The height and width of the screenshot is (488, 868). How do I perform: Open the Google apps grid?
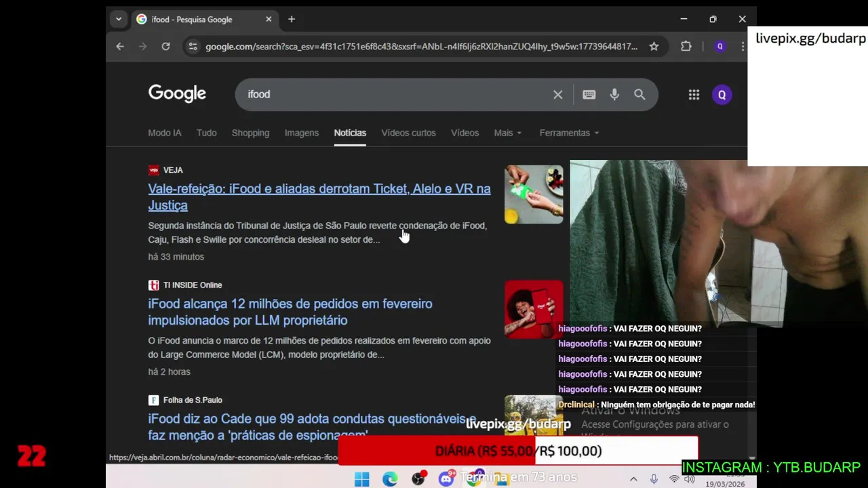[694, 95]
